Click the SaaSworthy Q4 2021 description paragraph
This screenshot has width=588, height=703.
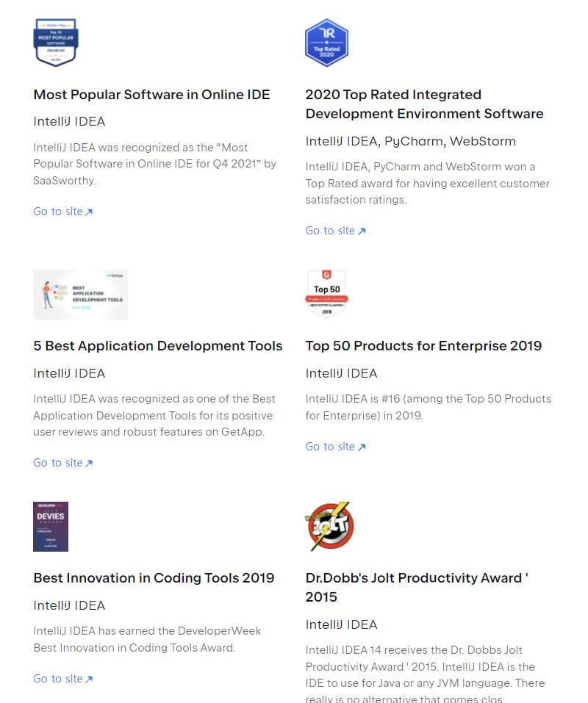point(155,164)
